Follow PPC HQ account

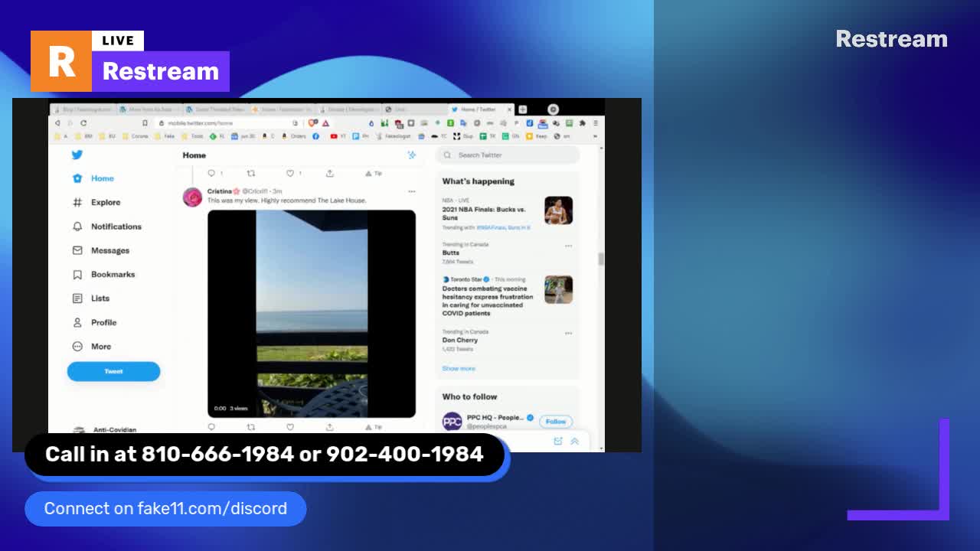point(556,422)
